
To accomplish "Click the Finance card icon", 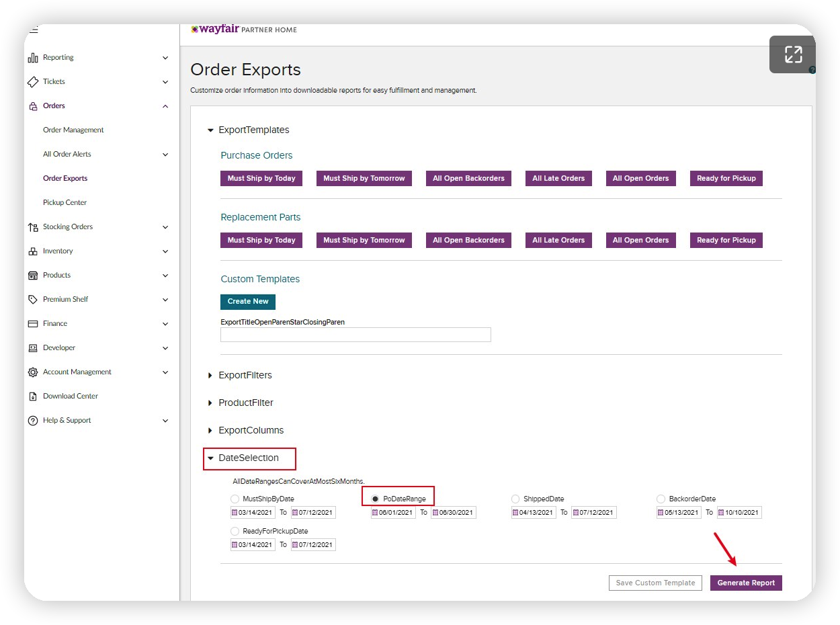I will (32, 324).
